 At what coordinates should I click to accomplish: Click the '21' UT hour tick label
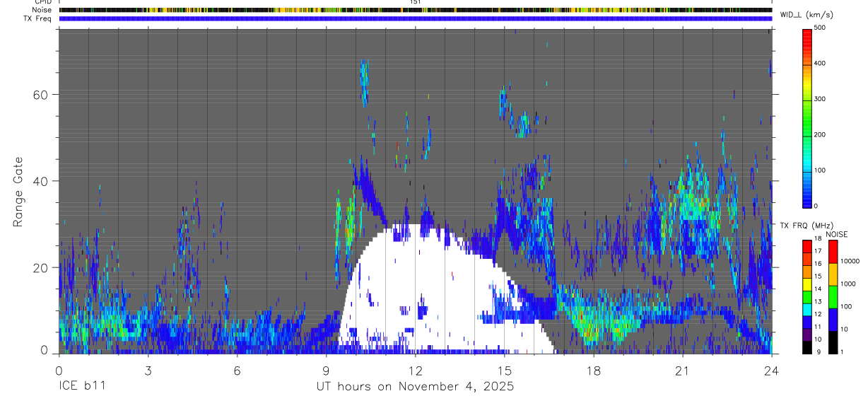coord(682,371)
